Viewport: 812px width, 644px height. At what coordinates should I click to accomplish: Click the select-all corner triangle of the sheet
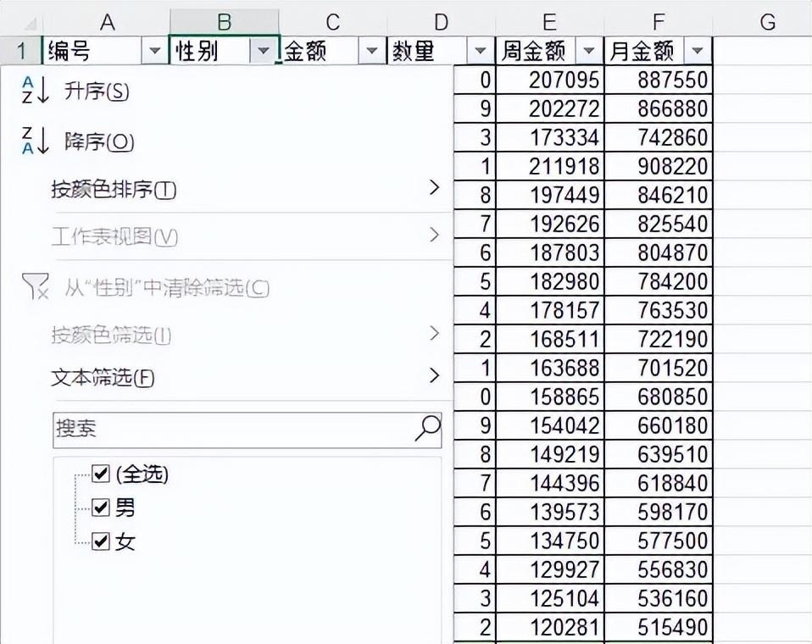click(x=30, y=23)
